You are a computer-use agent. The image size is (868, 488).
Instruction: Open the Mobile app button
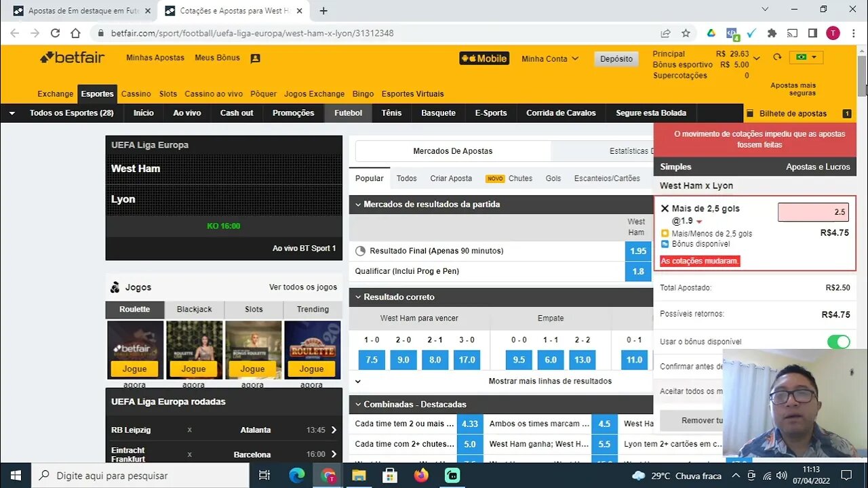[x=484, y=58]
